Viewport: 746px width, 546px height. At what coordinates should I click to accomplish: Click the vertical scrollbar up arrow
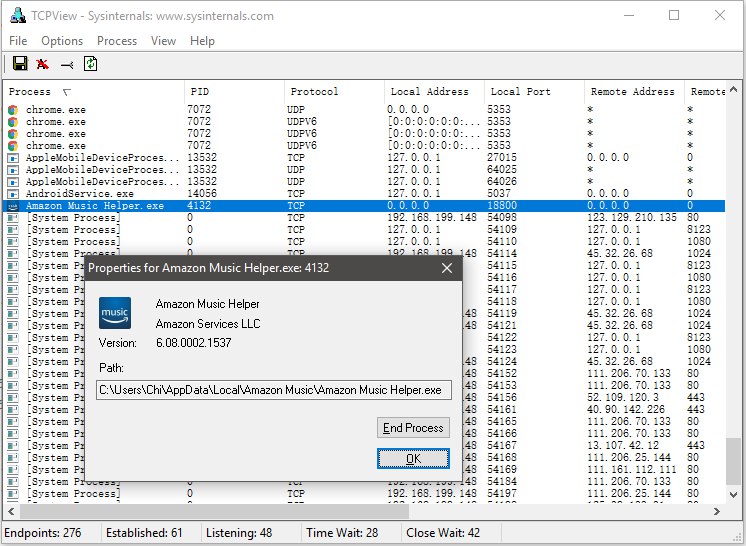pos(734,89)
